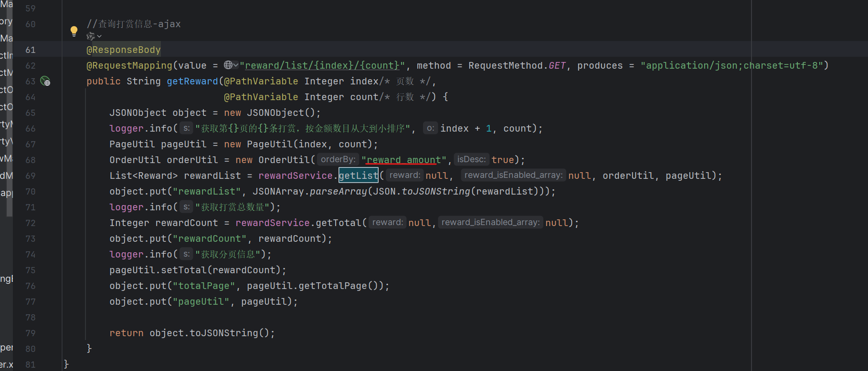Click the s: inlay hint on line 66
The height and width of the screenshot is (371, 868).
[186, 128]
